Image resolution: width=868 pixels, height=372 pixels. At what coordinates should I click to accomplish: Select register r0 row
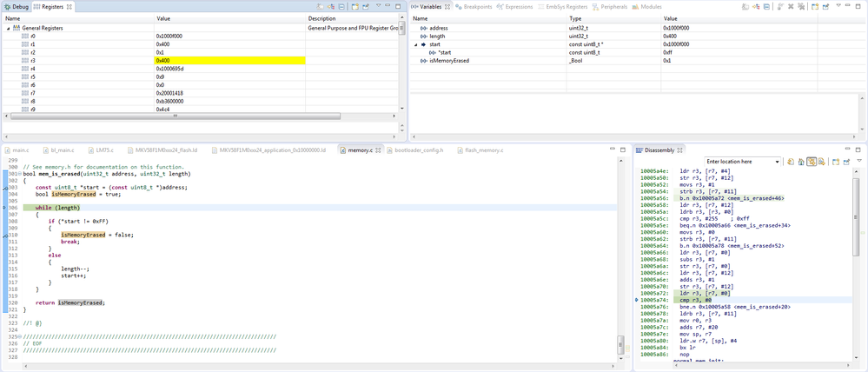199,36
